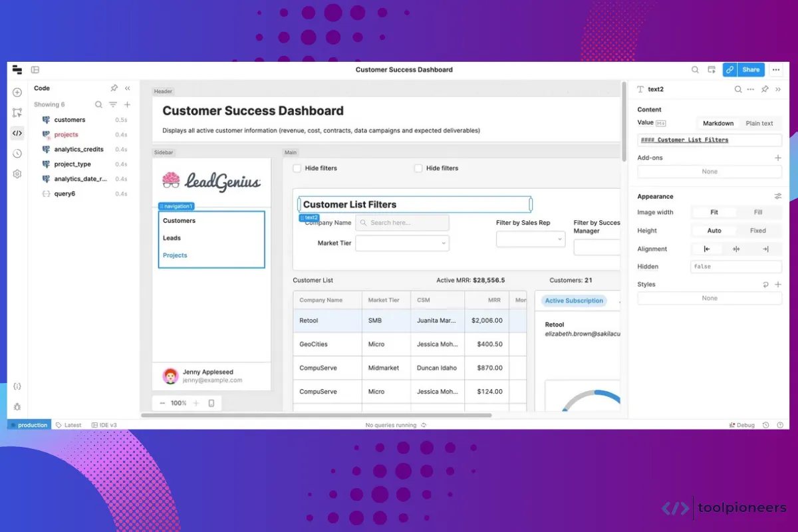798x532 pixels.
Task: Set Height to Auto
Action: (x=714, y=231)
